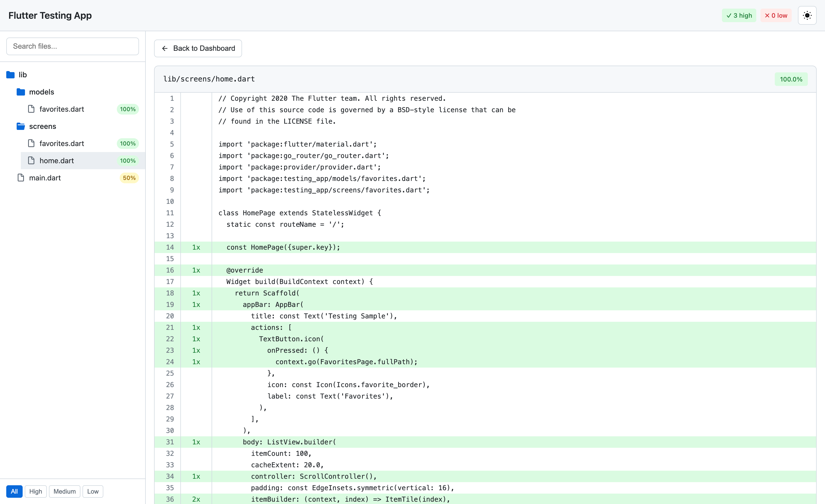Viewport: 825px width, 504px height.
Task: Select the High coverage filter
Action: [35, 491]
